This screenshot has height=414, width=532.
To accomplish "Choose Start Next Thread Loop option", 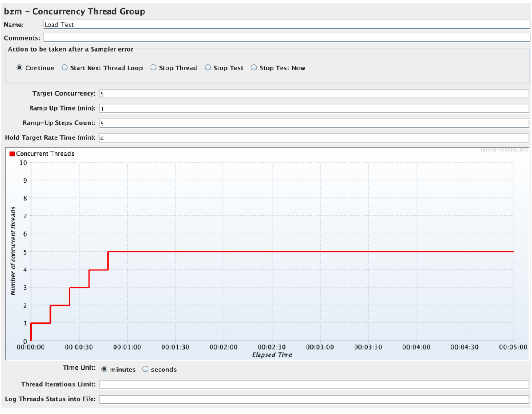I will coord(65,68).
